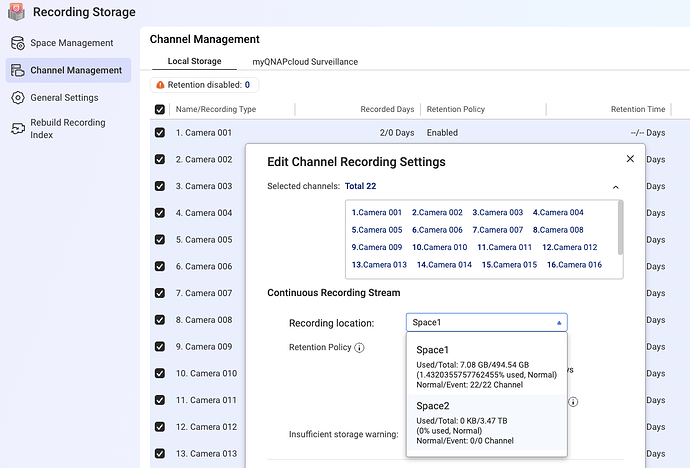
Task: Click the selected channels list scrollbar
Action: pos(619,226)
